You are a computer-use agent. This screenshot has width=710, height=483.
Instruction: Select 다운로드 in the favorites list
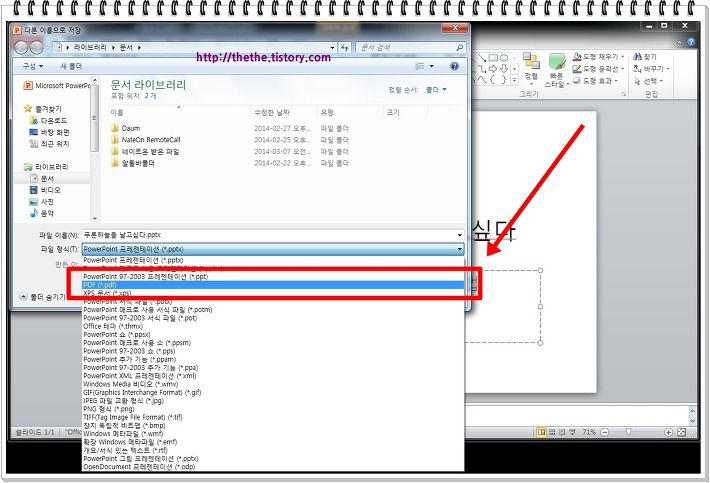pyautogui.click(x=49, y=120)
